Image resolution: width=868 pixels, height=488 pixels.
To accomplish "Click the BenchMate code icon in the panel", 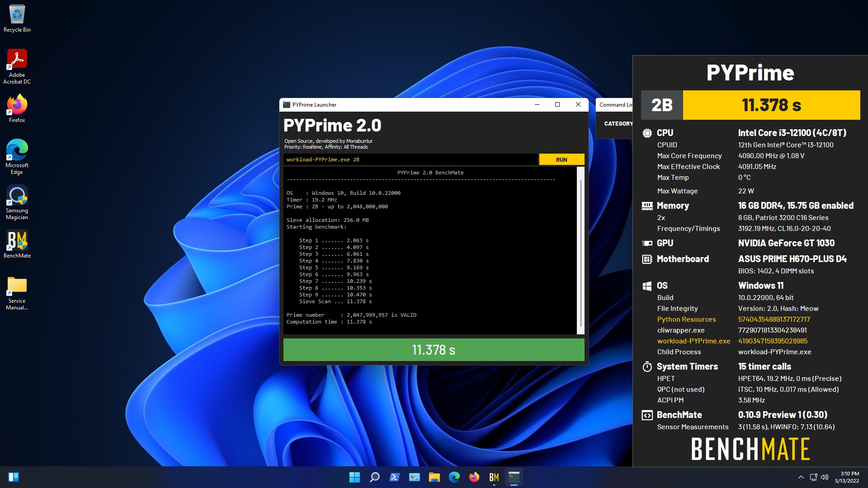I will 647,415.
